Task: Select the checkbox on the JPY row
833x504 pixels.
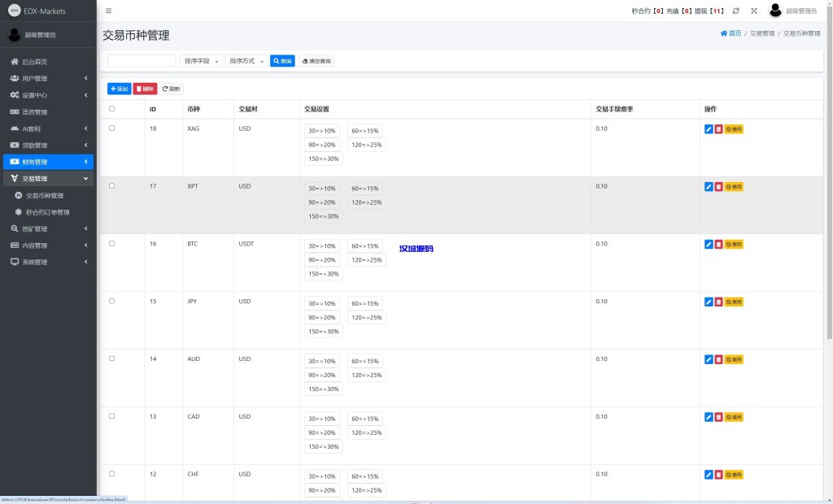Action: point(112,302)
